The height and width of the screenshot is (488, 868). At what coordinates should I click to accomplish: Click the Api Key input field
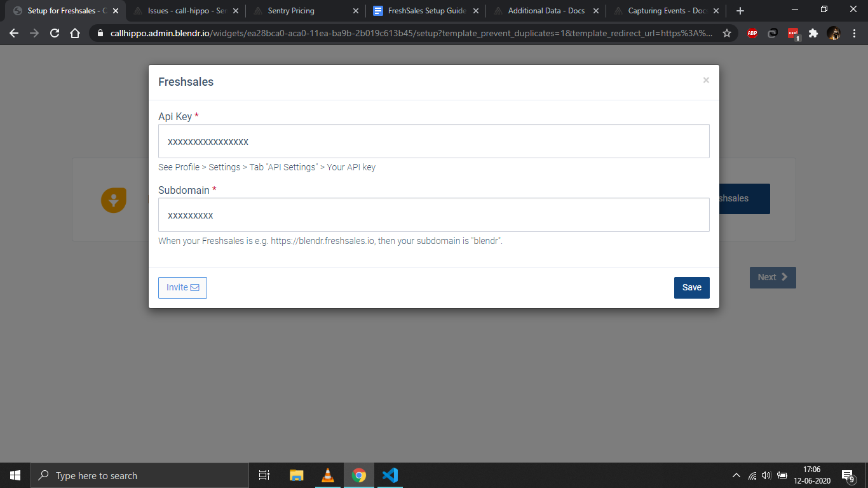tap(433, 141)
